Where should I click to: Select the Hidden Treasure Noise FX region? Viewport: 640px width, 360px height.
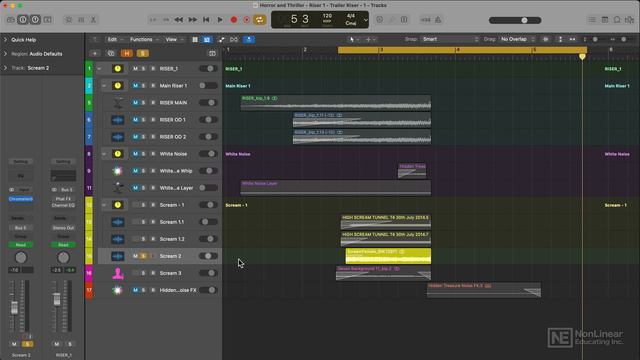(484, 290)
